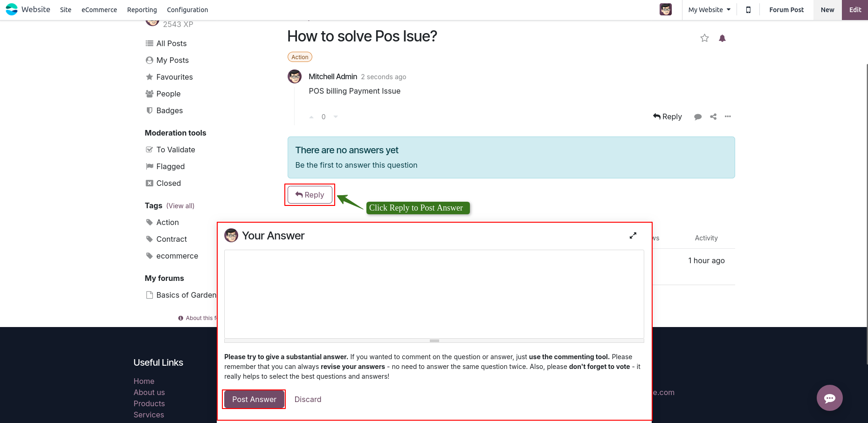Open the My Website dropdown

(709, 10)
